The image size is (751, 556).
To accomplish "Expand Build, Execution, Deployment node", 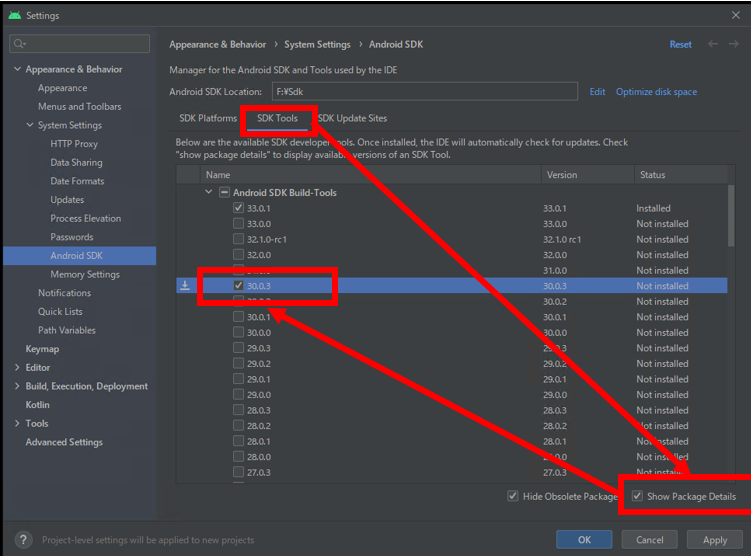I will click(17, 386).
